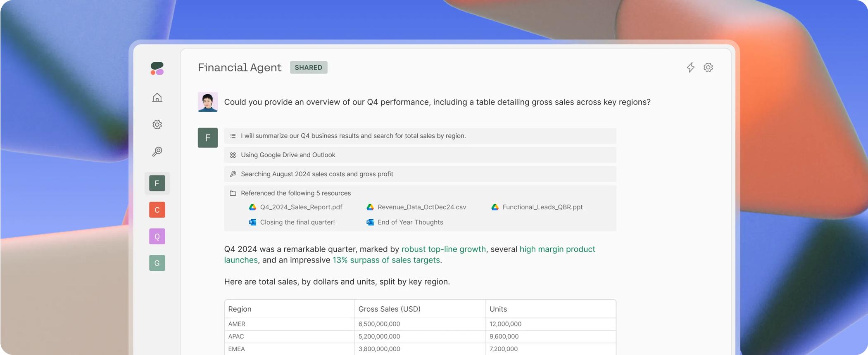This screenshot has width=868, height=355.
Task: Open agent settings gear at top right
Action: click(708, 67)
